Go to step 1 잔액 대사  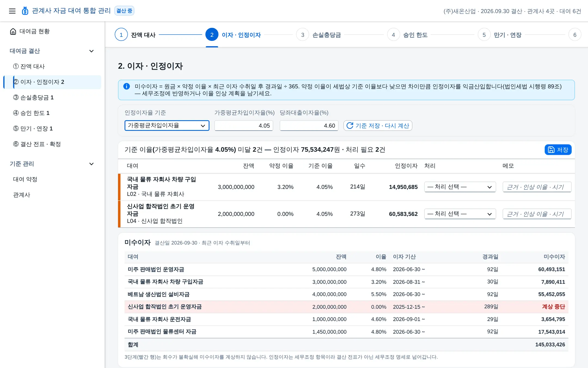[135, 35]
